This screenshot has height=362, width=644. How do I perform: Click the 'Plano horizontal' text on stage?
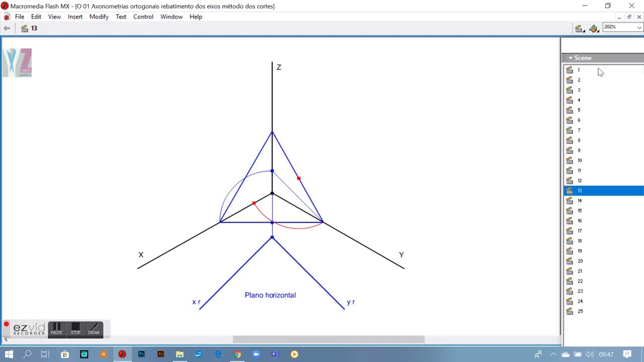270,295
